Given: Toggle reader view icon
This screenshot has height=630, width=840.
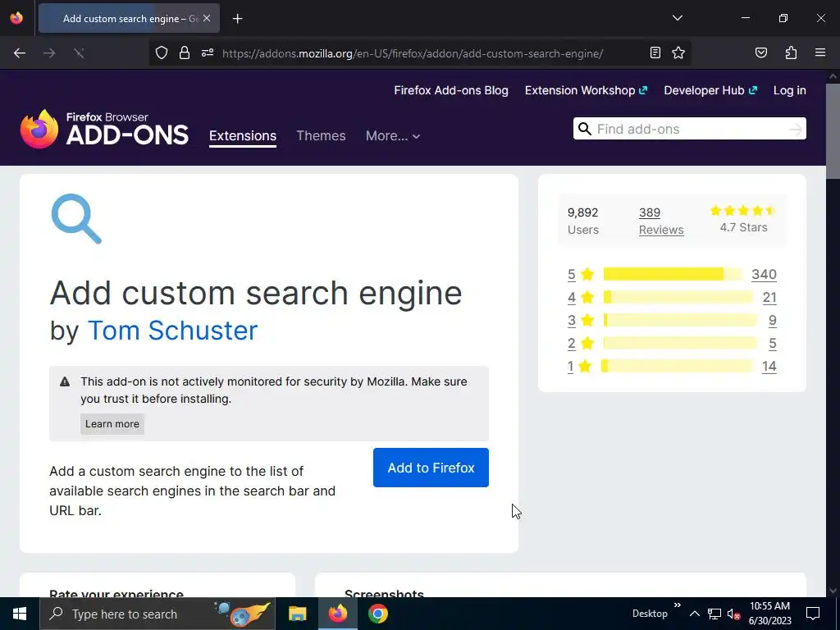Looking at the screenshot, I should pos(655,52).
